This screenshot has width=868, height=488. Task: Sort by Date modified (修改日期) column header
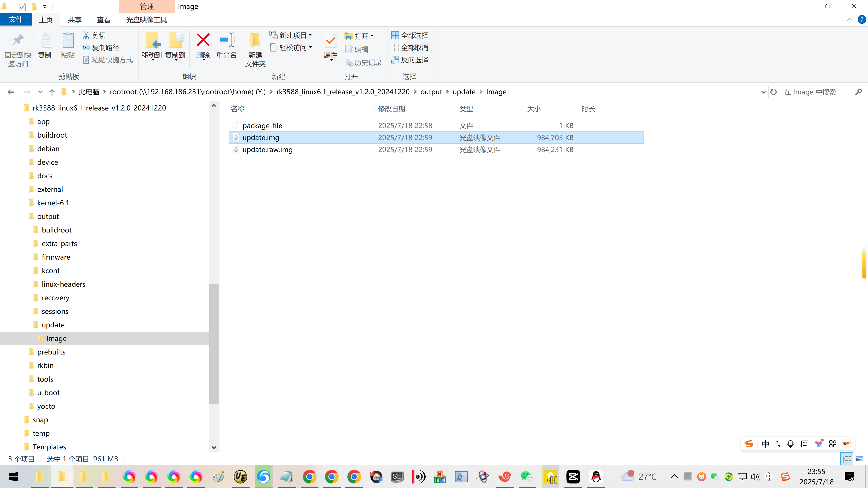click(392, 109)
